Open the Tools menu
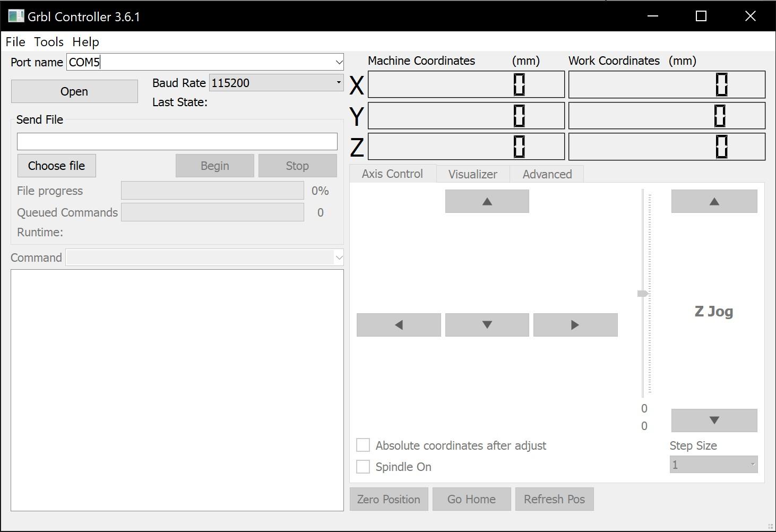 coord(49,42)
